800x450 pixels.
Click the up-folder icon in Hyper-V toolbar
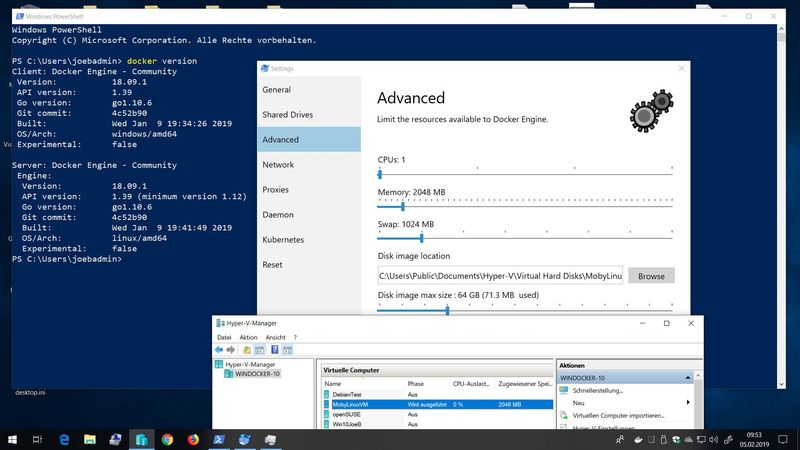click(x=247, y=350)
